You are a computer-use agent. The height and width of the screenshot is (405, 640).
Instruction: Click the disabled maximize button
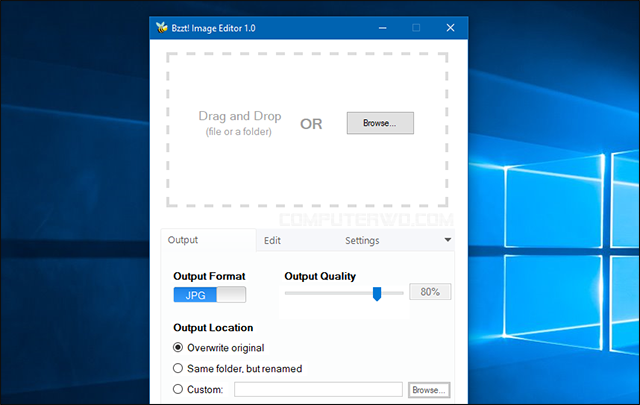(416, 28)
